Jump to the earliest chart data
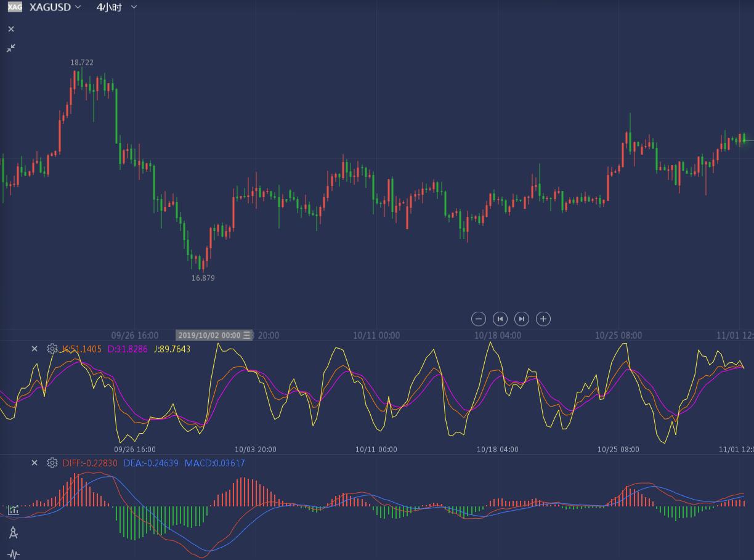Image resolution: width=754 pixels, height=560 pixels. (500, 319)
